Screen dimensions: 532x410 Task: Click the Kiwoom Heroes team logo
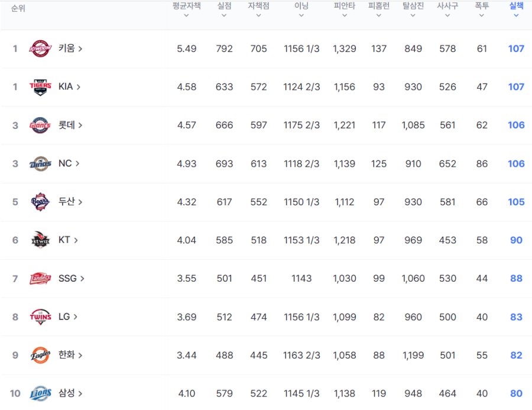(x=40, y=49)
